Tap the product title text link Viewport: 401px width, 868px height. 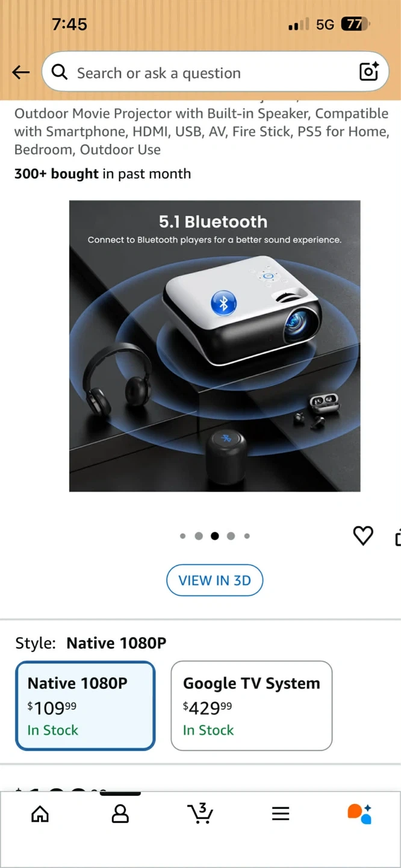(202, 131)
